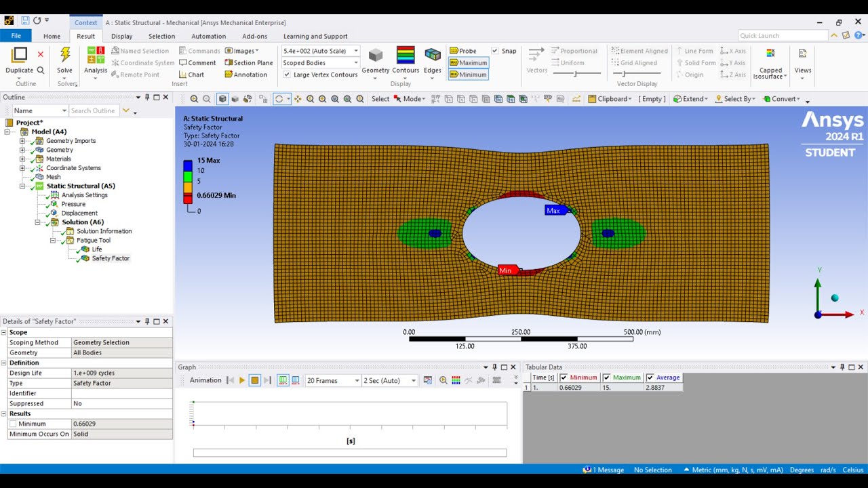868x488 pixels.
Task: Switch to the Automation ribbon tab
Action: click(x=209, y=36)
